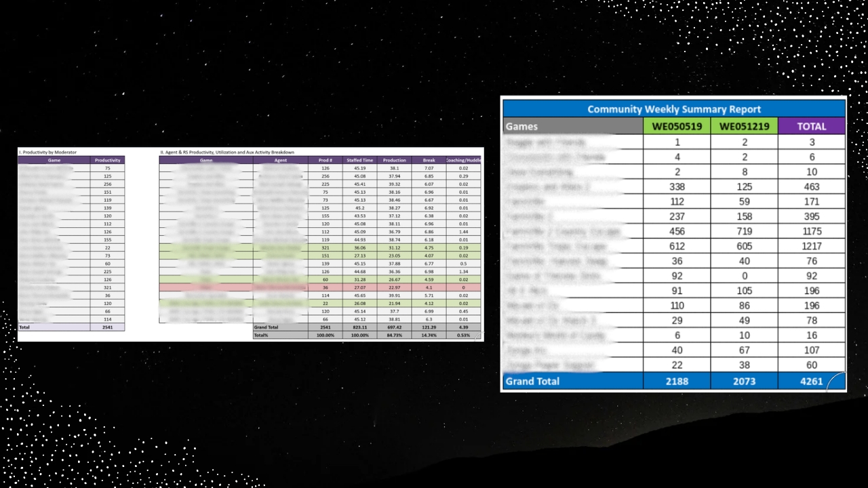
Task: Select the 'Coaching/Huddle' column header
Action: coord(464,161)
